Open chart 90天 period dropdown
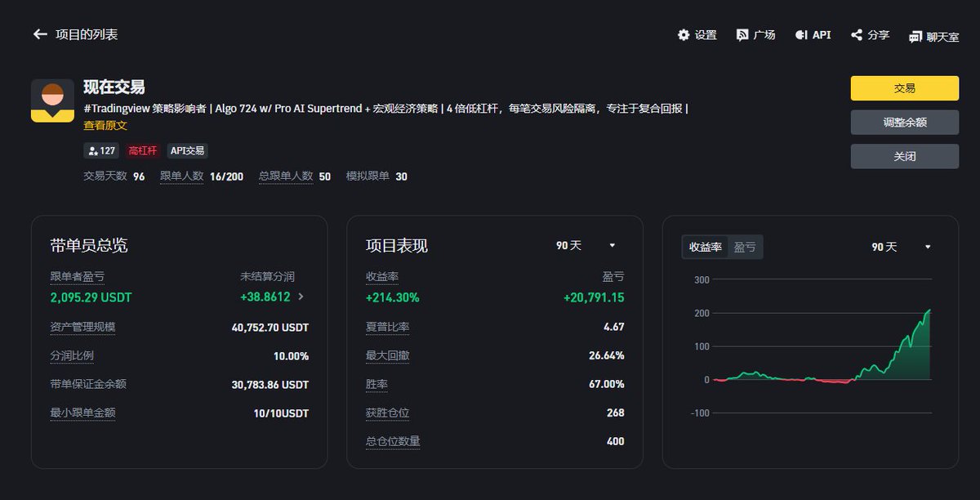The width and height of the screenshot is (980, 500). tap(901, 247)
